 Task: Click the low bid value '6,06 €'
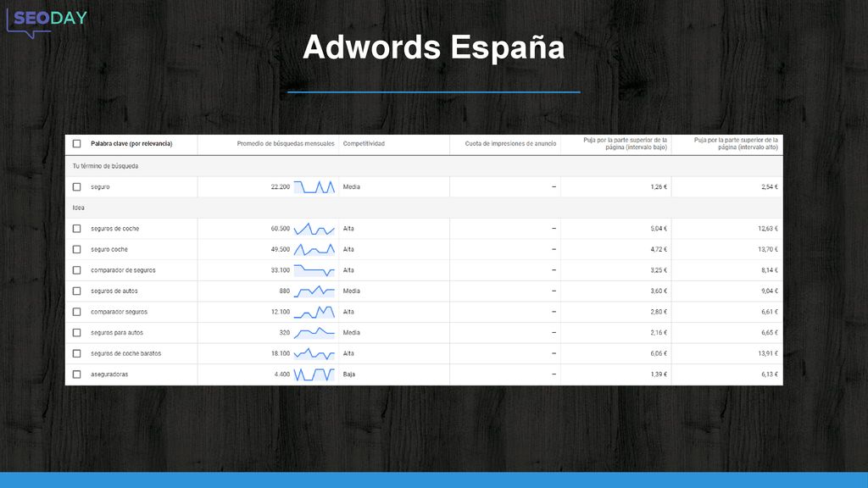click(x=659, y=353)
